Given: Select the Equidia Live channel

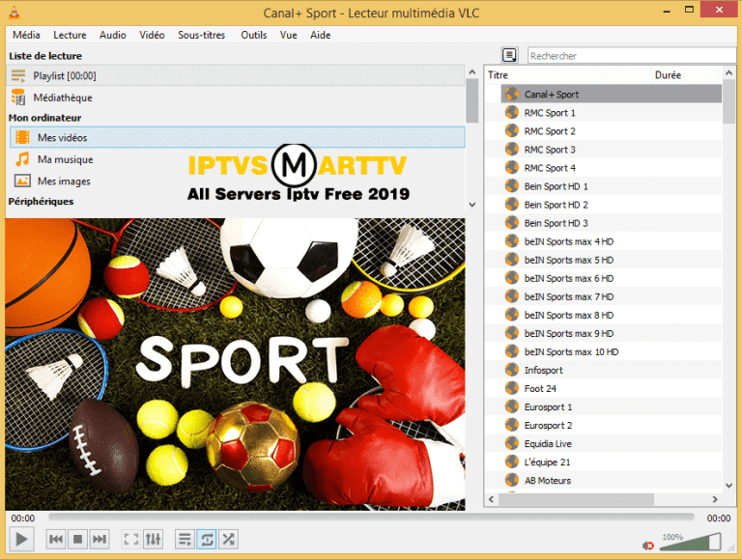Looking at the screenshot, I should [x=611, y=443].
